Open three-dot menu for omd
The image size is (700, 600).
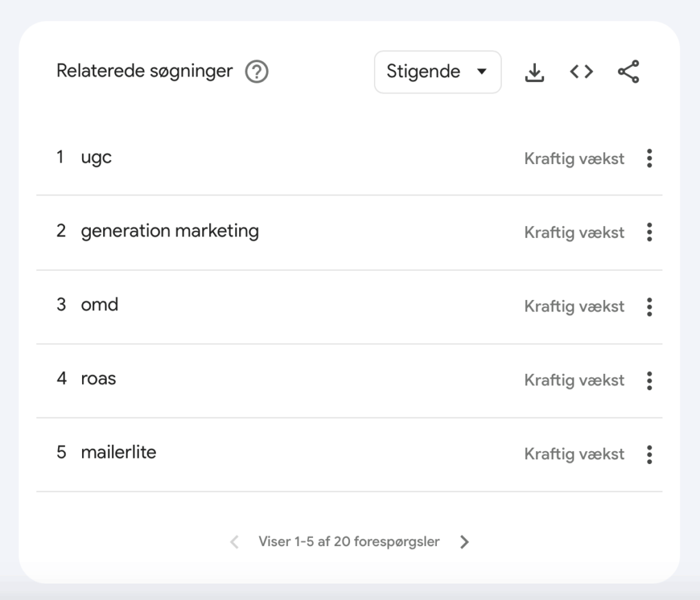pos(649,306)
